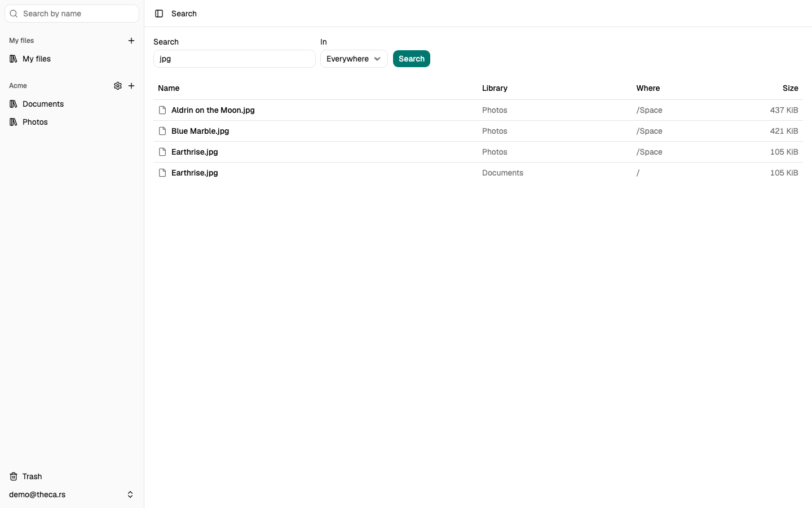Open My files in the sidebar
Viewport: 812px width, 508px height.
coord(72,59)
